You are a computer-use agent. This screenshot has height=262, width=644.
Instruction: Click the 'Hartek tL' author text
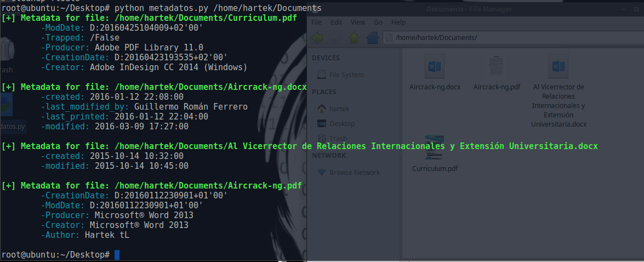tap(107, 235)
